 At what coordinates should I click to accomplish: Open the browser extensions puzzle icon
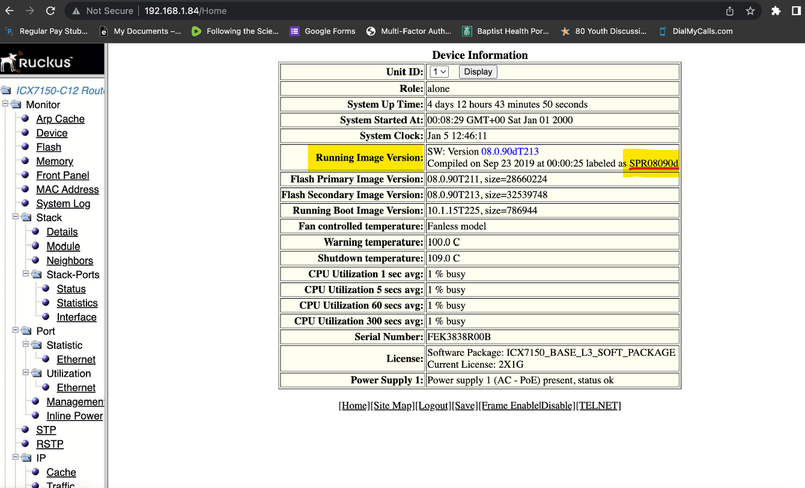click(x=775, y=11)
